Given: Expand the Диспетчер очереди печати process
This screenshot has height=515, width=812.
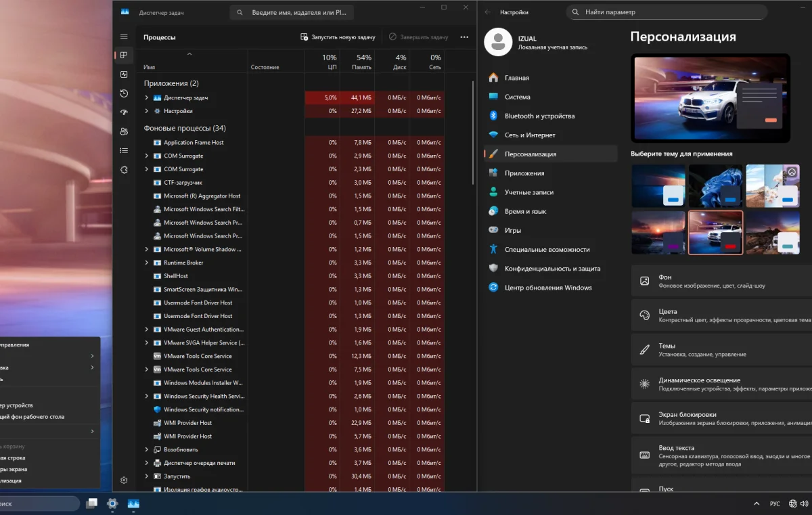Looking at the screenshot, I should [x=147, y=463].
